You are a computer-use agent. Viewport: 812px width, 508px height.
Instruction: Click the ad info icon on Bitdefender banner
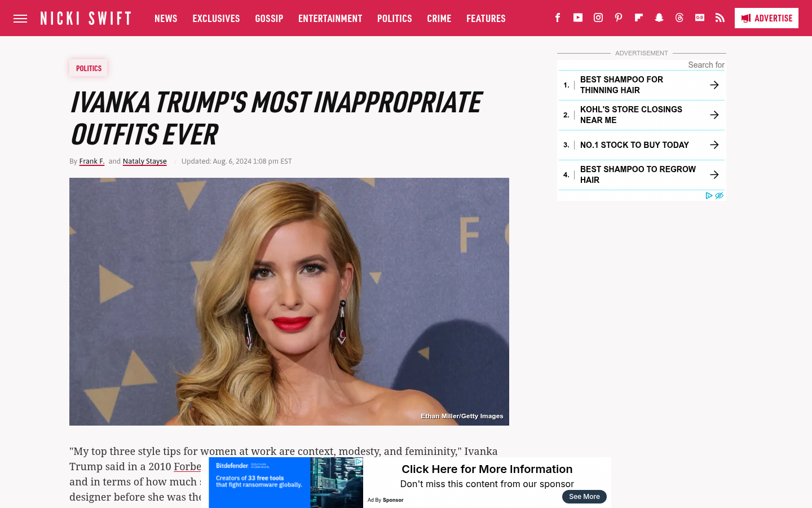pyautogui.click(x=359, y=461)
